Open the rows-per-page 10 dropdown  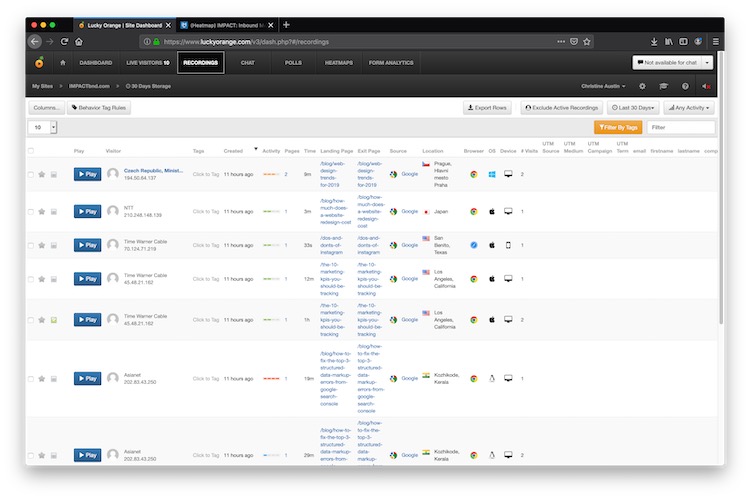click(43, 127)
